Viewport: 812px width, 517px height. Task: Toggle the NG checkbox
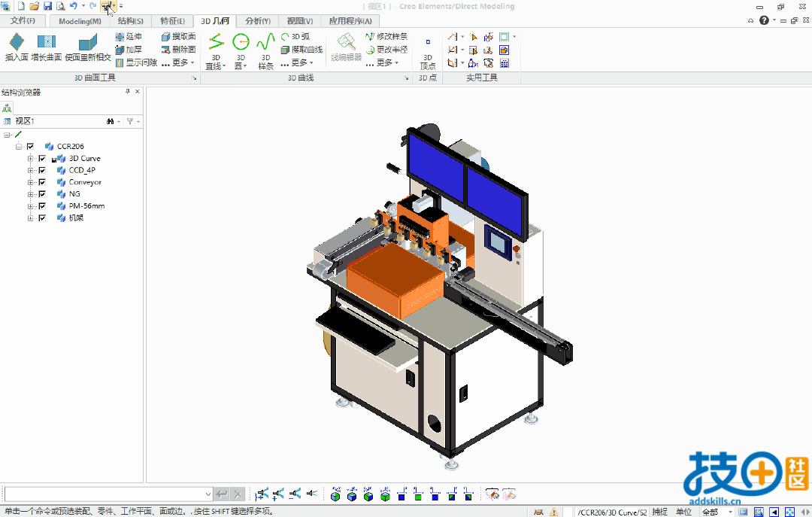pos(42,194)
